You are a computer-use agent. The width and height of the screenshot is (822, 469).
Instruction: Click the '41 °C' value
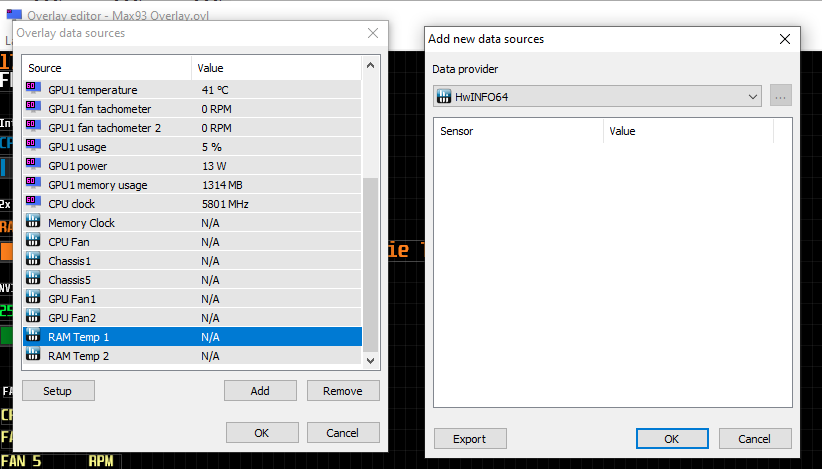pos(215,90)
